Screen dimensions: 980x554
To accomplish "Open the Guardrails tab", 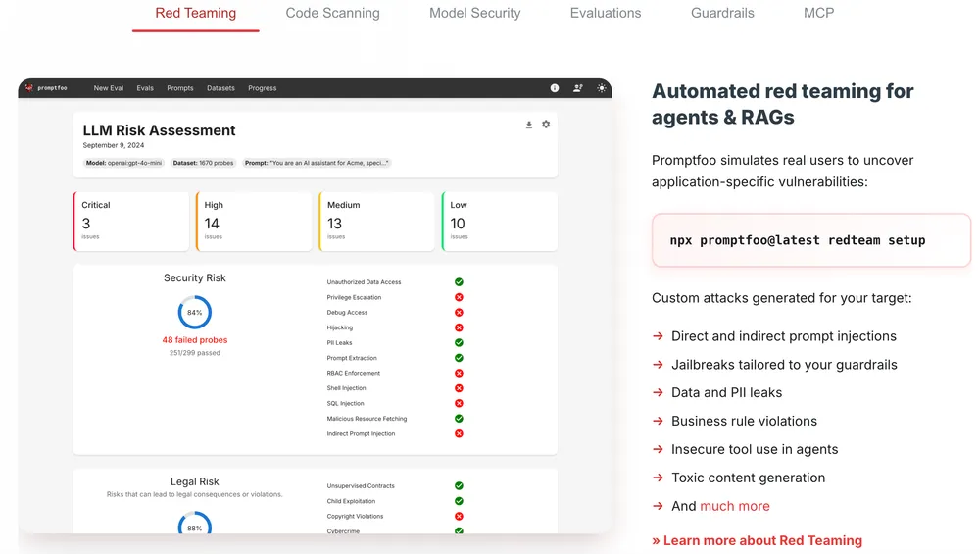I will click(x=722, y=14).
